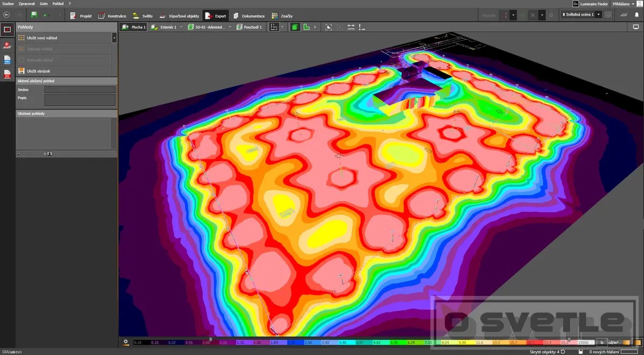
Task: Open the Světelná scéna 1 dropdown
Action: click(x=598, y=15)
